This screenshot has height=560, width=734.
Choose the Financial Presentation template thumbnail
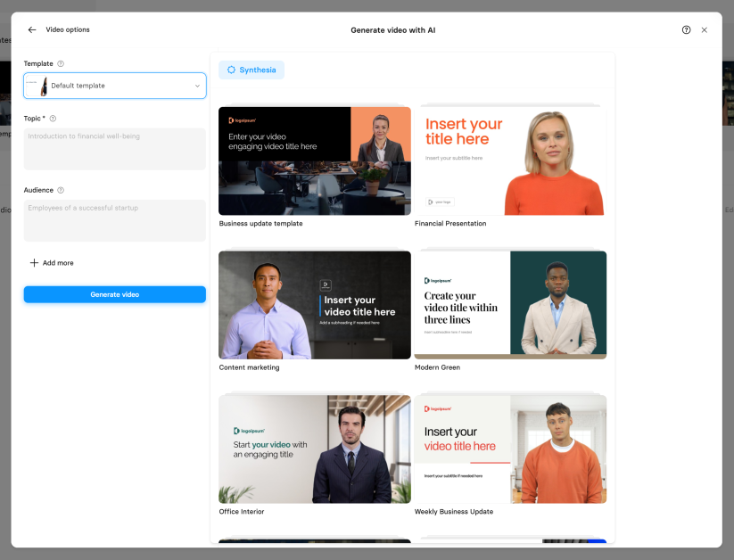pyautogui.click(x=510, y=161)
